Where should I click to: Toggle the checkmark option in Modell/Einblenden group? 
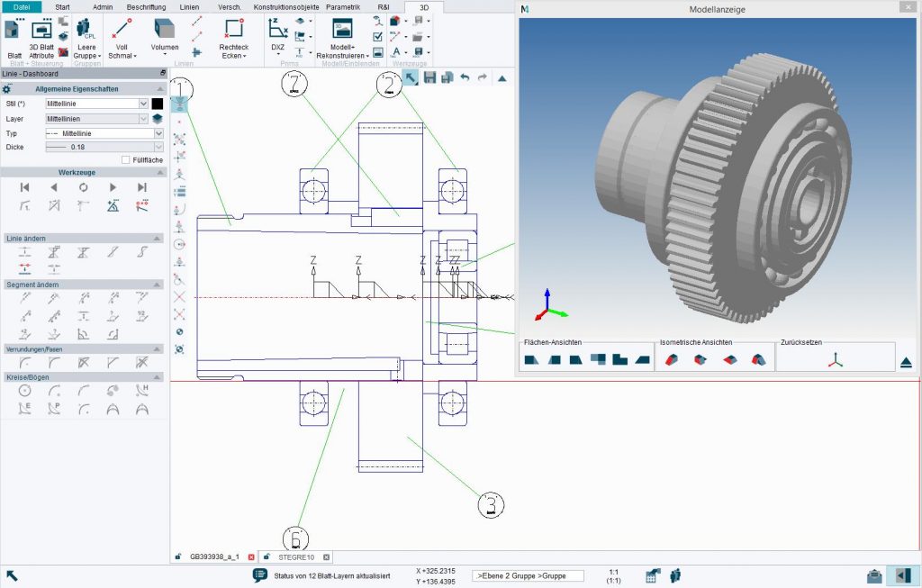(x=378, y=37)
